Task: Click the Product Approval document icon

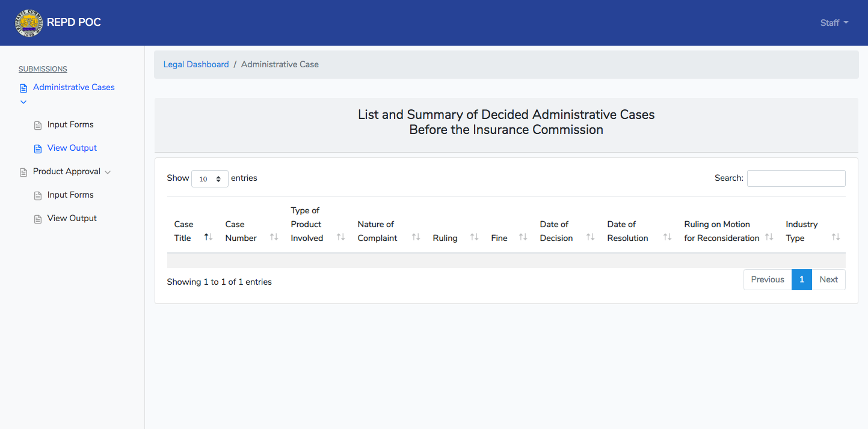Action: [x=23, y=172]
